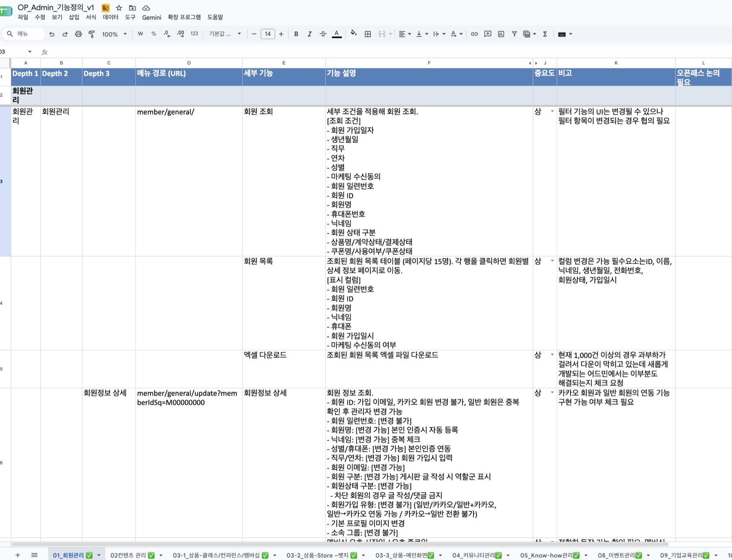Insert a comment
The width and height of the screenshot is (732, 560).
point(488,34)
